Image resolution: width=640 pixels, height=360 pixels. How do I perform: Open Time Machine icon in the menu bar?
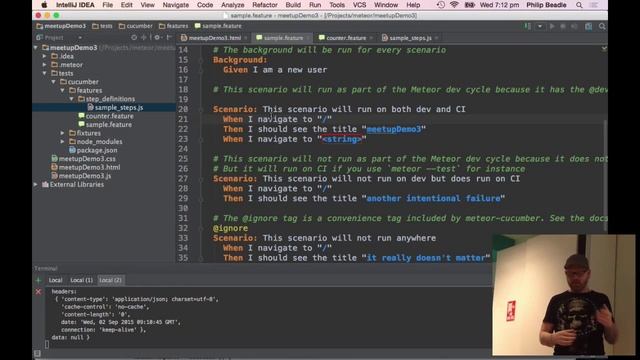[440, 5]
